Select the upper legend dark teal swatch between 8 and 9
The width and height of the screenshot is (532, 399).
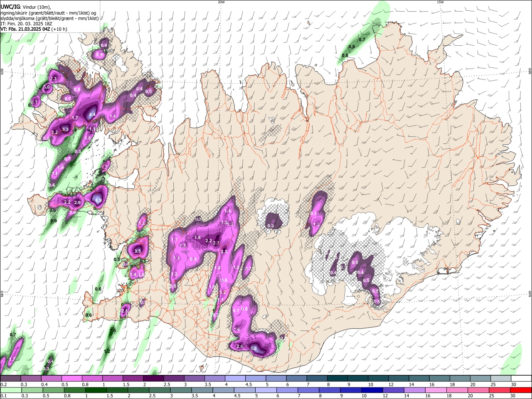point(337,378)
